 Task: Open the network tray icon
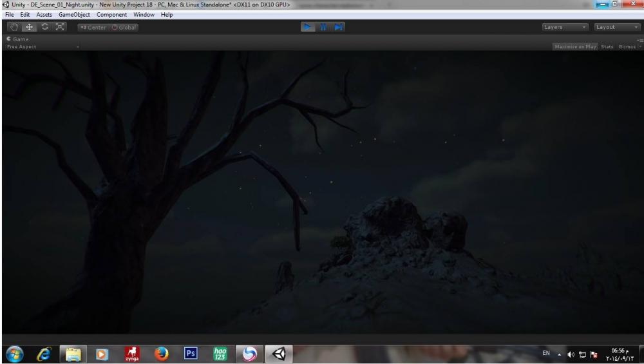[x=582, y=354]
